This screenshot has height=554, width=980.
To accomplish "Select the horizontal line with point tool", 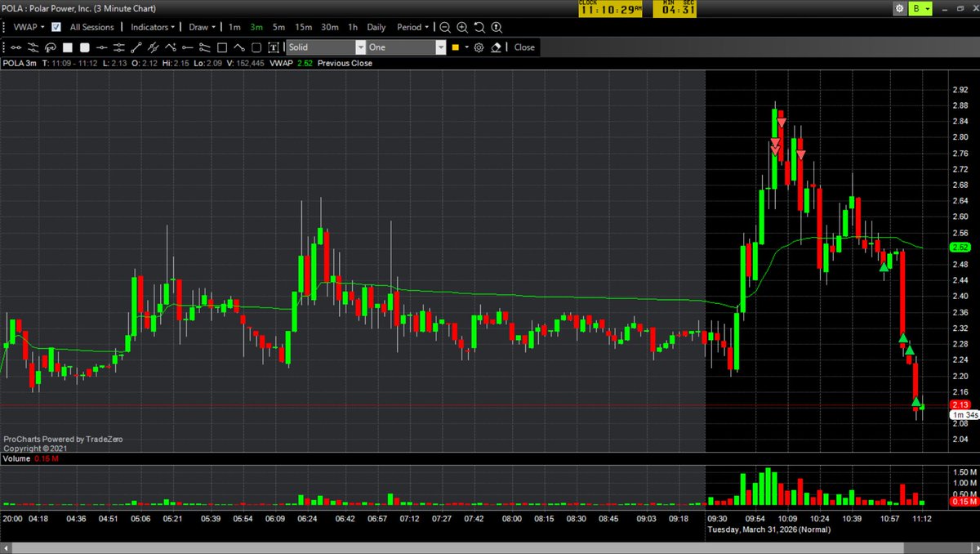I will pyautogui.click(x=101, y=47).
